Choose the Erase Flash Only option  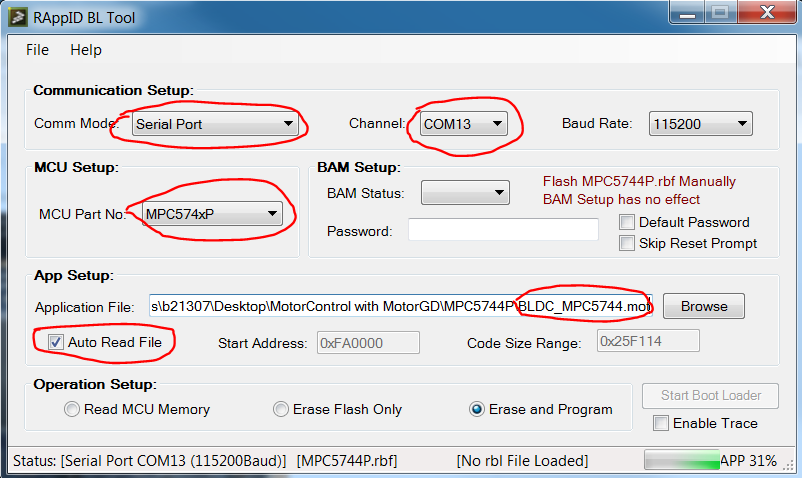(281, 409)
